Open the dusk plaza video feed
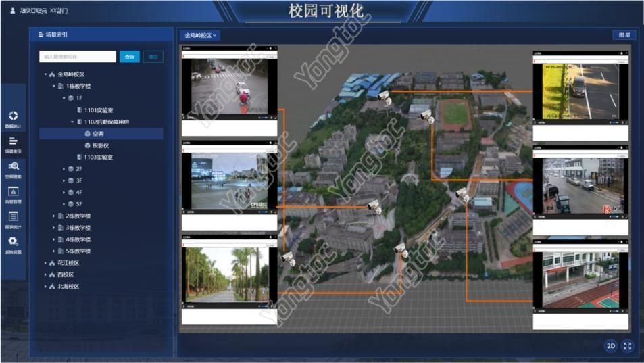This screenshot has height=363, width=644. pyautogui.click(x=230, y=181)
